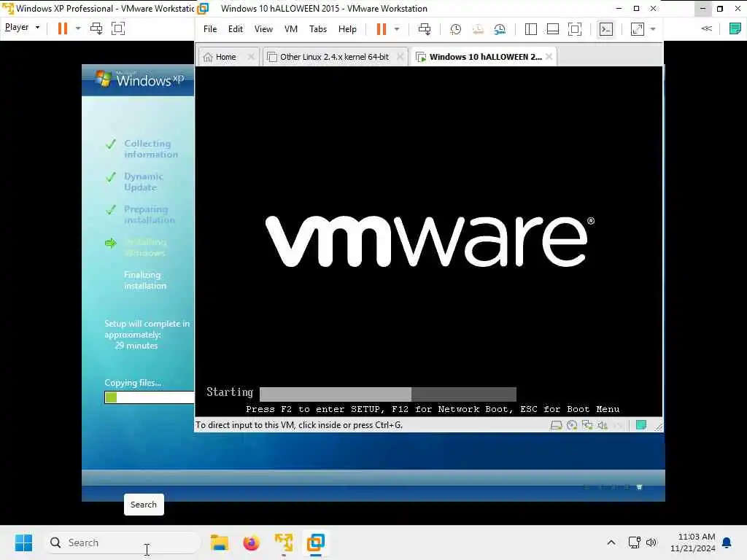
Task: Open the Player notes icon
Action: coord(735,28)
